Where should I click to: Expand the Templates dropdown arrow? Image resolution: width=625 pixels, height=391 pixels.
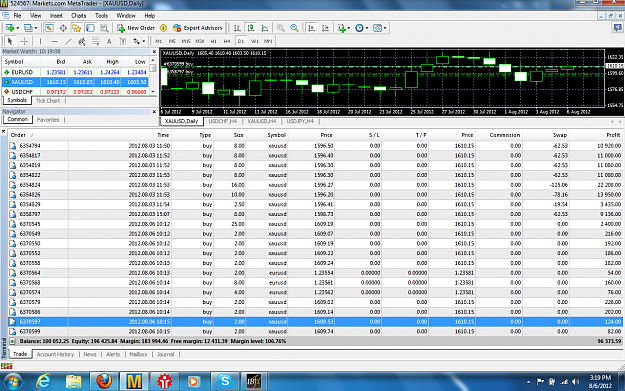385,28
